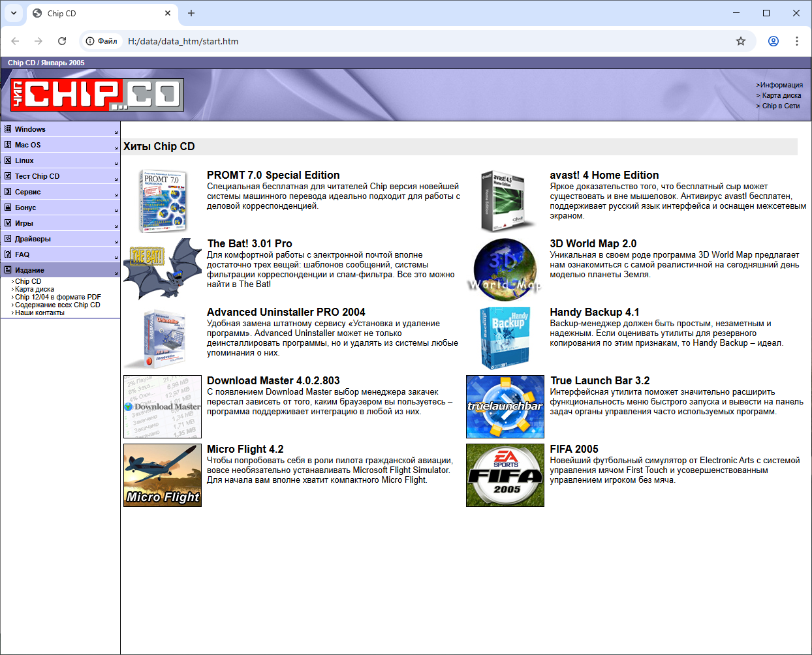Screen dimensions: 812x655
Task: Open a new browser tab
Action: tap(191, 13)
